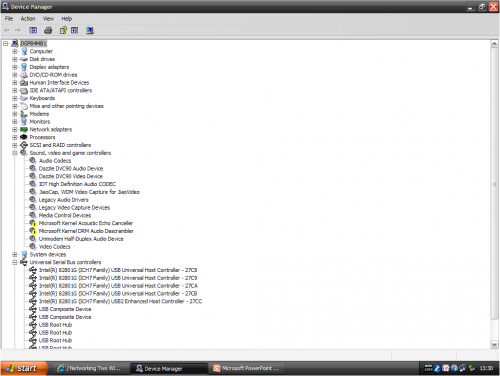500x376 pixels.
Task: Click the Windows start button
Action: 23,368
